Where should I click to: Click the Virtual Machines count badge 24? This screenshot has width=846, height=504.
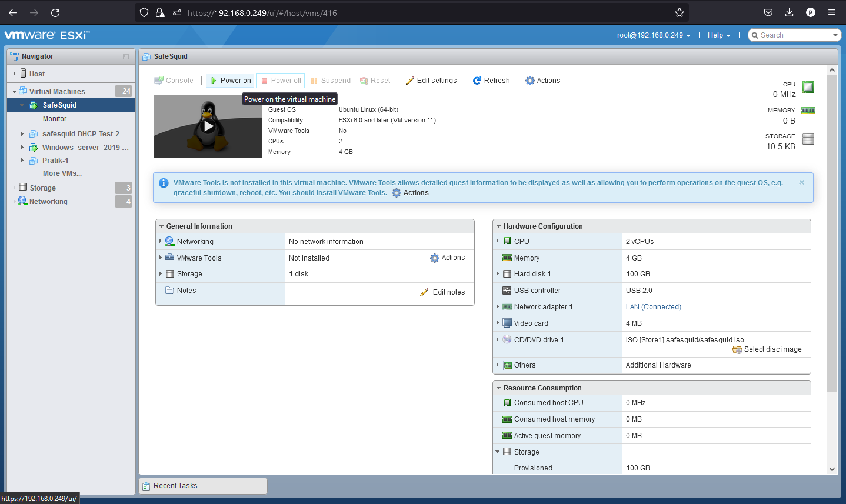124,91
